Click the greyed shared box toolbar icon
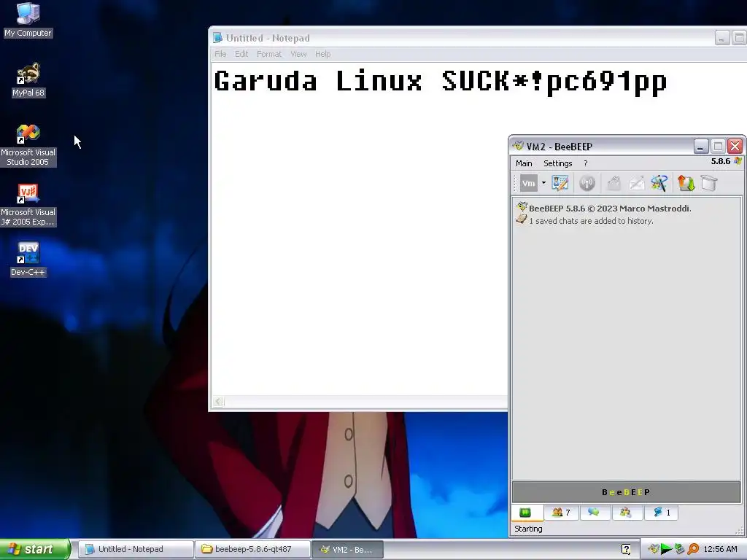The width and height of the screenshot is (747, 560). 614,183
